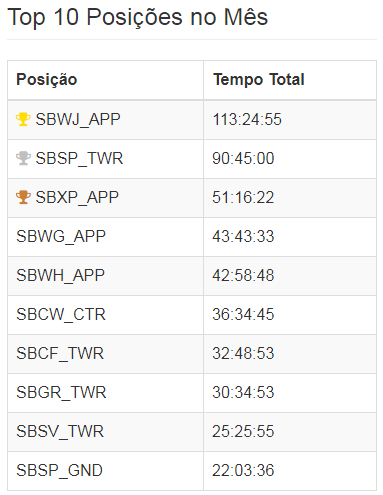Select the 113:24:55 total time value

247,119
